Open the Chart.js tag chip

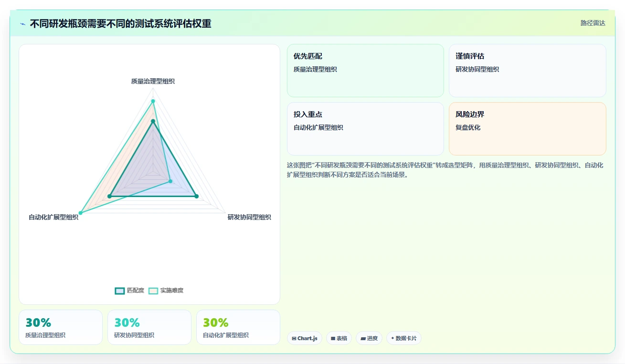[x=305, y=338]
